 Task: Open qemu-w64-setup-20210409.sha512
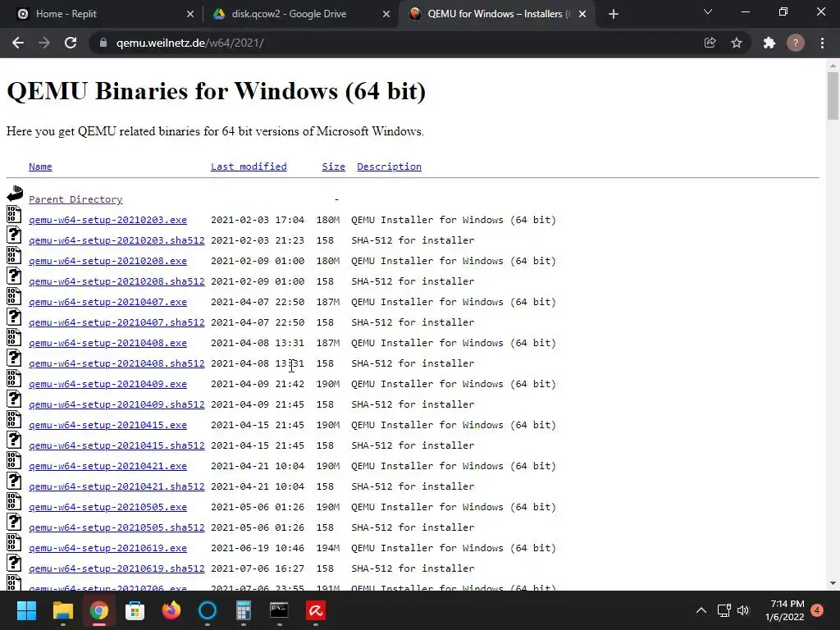click(116, 404)
